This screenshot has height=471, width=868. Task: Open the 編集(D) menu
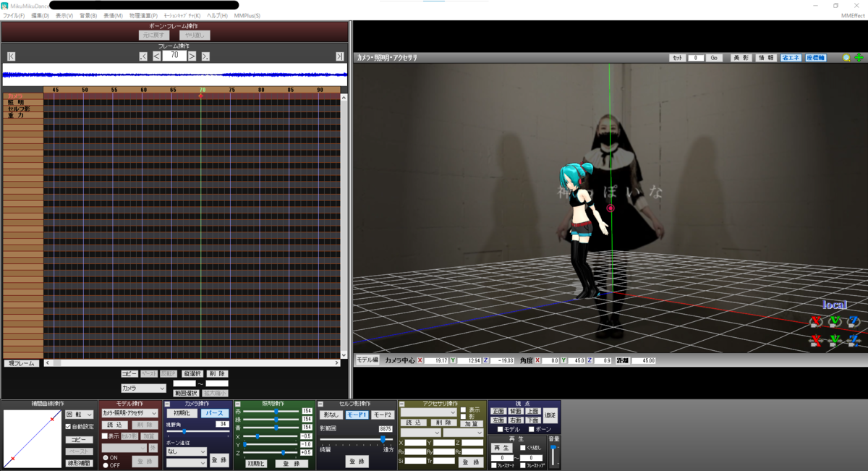[x=41, y=15]
